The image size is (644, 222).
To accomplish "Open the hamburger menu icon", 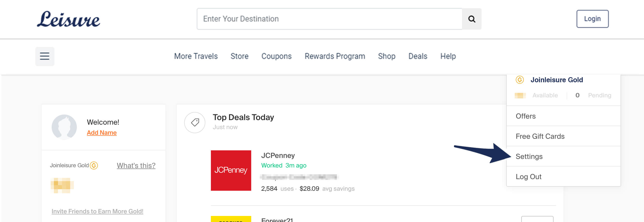I will point(45,56).
